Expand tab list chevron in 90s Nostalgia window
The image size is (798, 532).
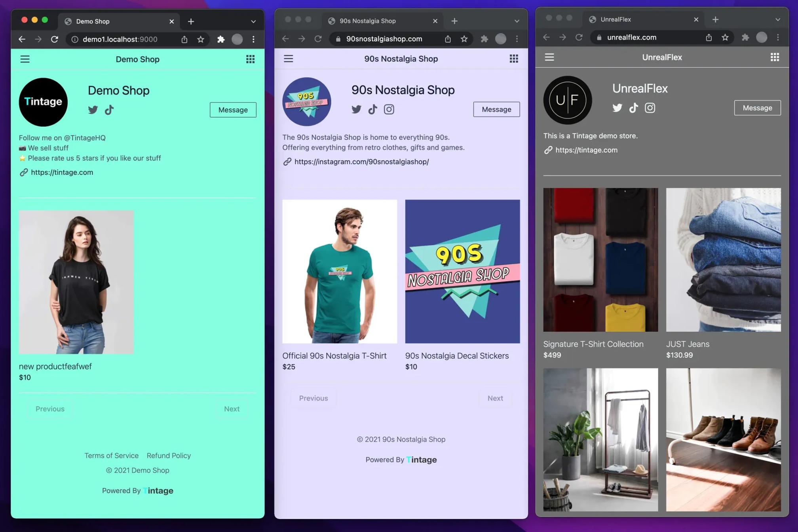[x=517, y=21]
